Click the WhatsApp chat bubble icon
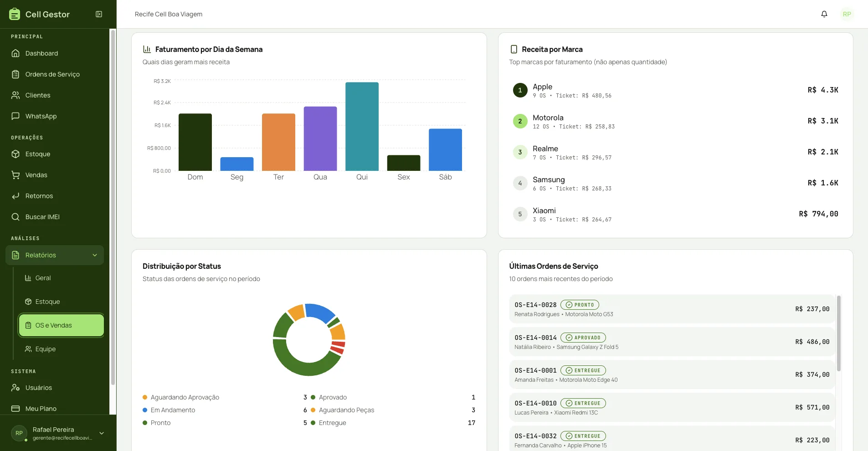 click(x=15, y=116)
